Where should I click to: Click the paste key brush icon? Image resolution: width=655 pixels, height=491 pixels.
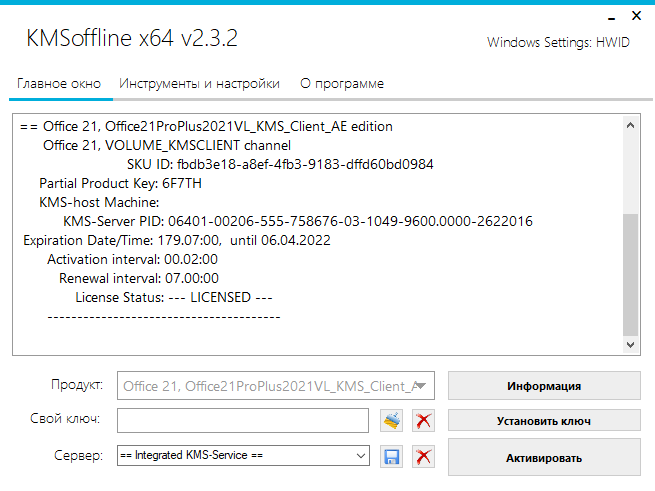tap(392, 421)
